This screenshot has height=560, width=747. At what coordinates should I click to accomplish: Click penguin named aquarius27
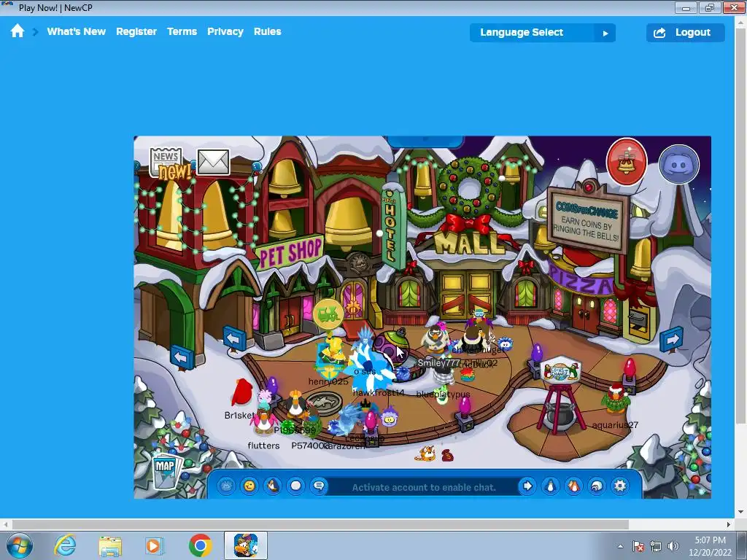pos(616,398)
